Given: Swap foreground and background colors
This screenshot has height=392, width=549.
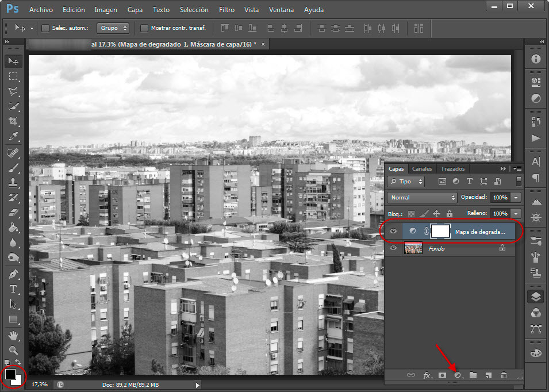Looking at the screenshot, I should pyautogui.click(x=17, y=363).
